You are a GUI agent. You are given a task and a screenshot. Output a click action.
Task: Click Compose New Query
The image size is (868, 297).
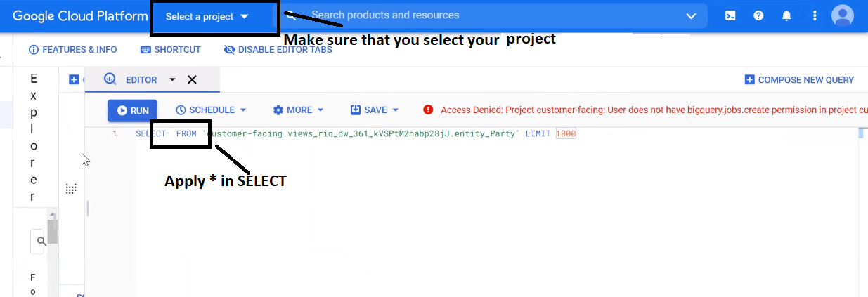point(799,80)
